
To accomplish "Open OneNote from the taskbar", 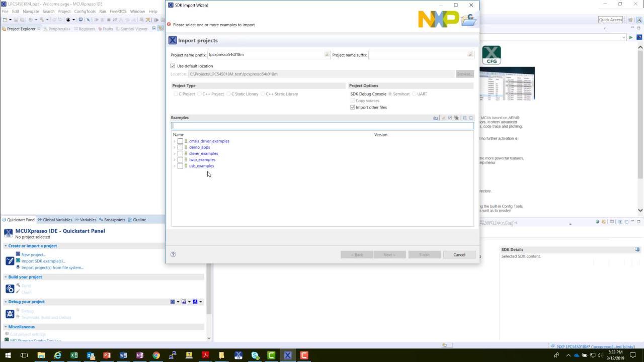I will click(x=140, y=355).
